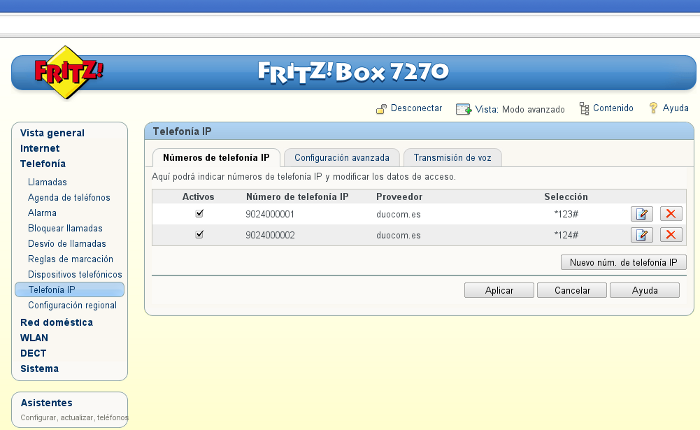Edit the 9024000001 number entry
Viewport: 700px width, 430px height.
coord(641,214)
